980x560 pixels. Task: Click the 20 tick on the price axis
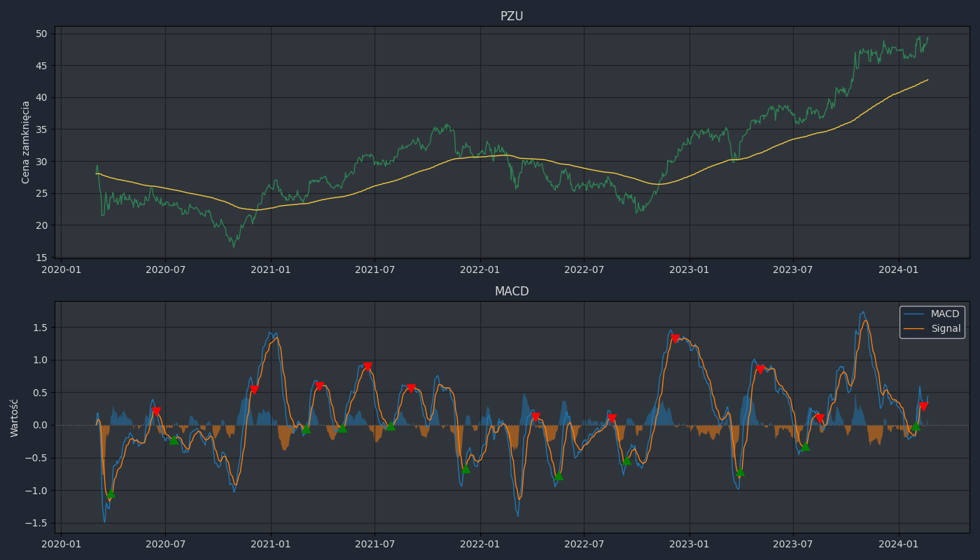pos(41,225)
